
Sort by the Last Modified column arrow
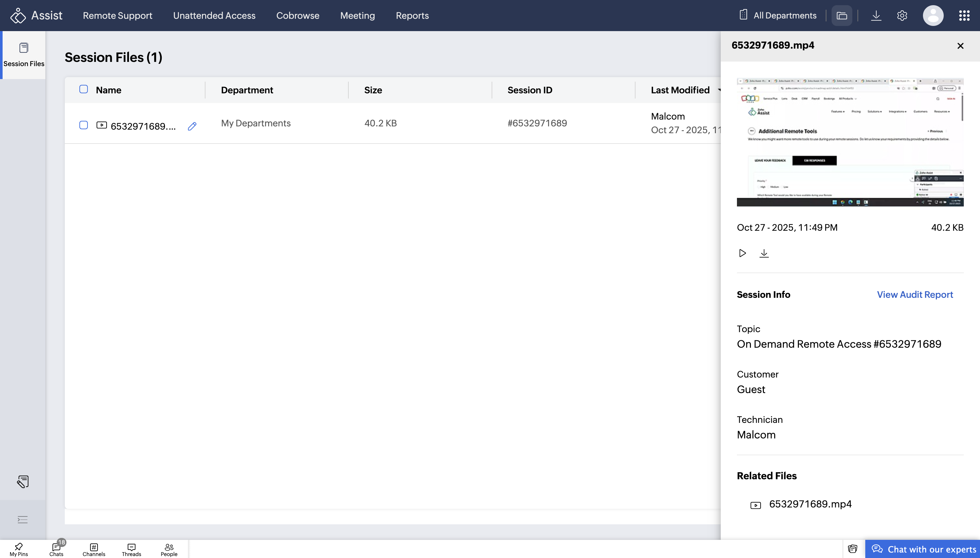(x=719, y=90)
